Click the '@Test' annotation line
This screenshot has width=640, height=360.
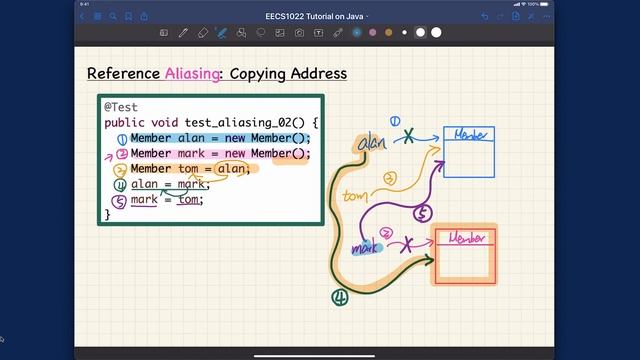[x=121, y=107]
